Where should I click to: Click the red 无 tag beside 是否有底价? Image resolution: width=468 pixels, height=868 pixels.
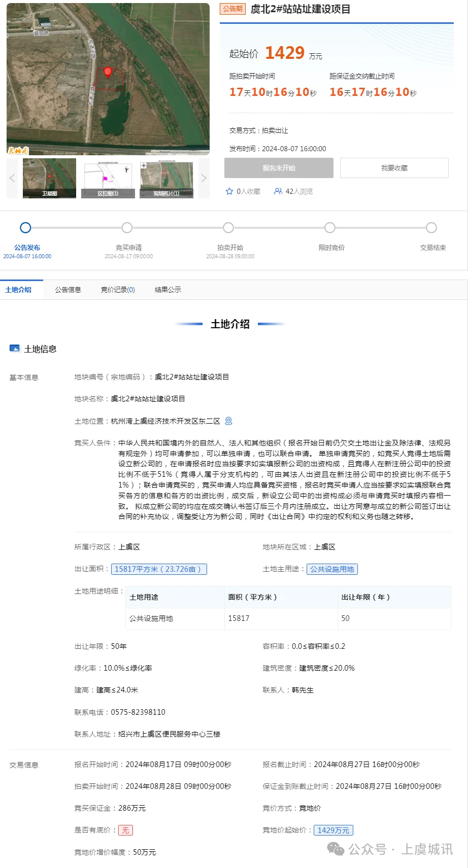tap(125, 830)
